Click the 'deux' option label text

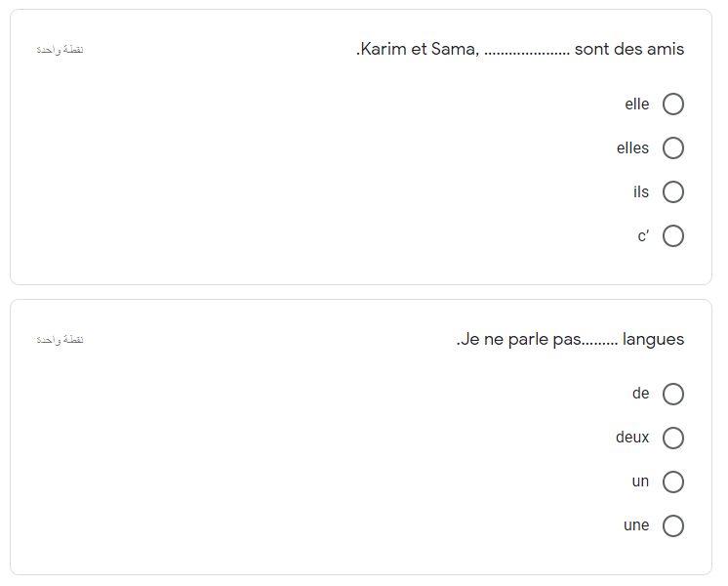pyautogui.click(x=632, y=438)
